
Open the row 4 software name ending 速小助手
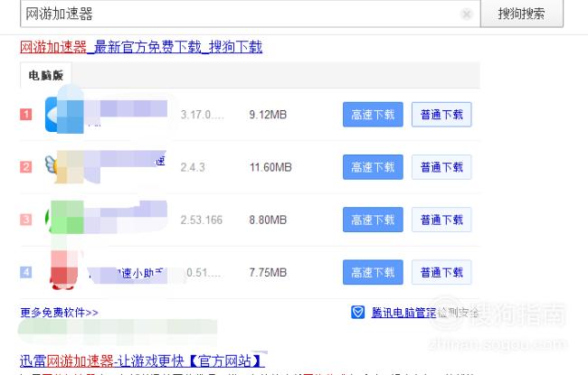point(128,273)
